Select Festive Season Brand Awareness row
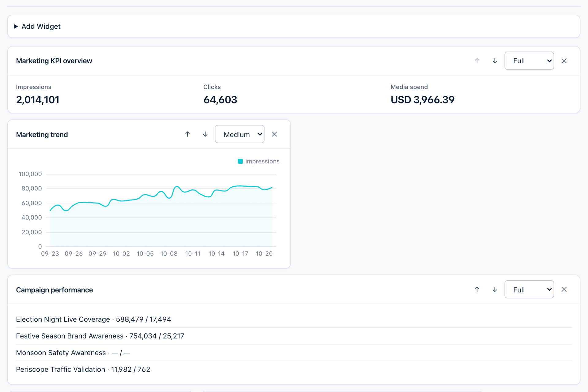 [294, 336]
